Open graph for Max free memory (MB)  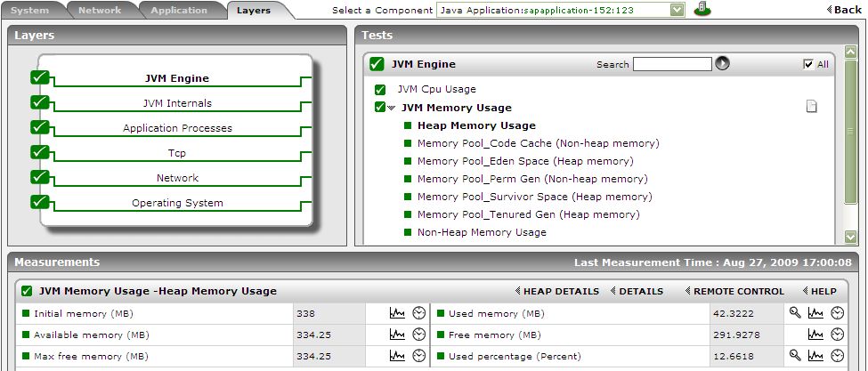[397, 356]
